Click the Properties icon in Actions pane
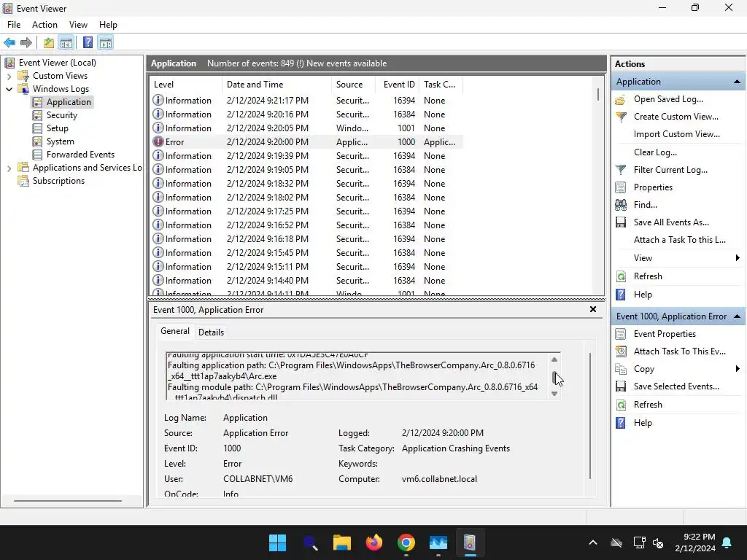747x560 pixels. [x=620, y=187]
